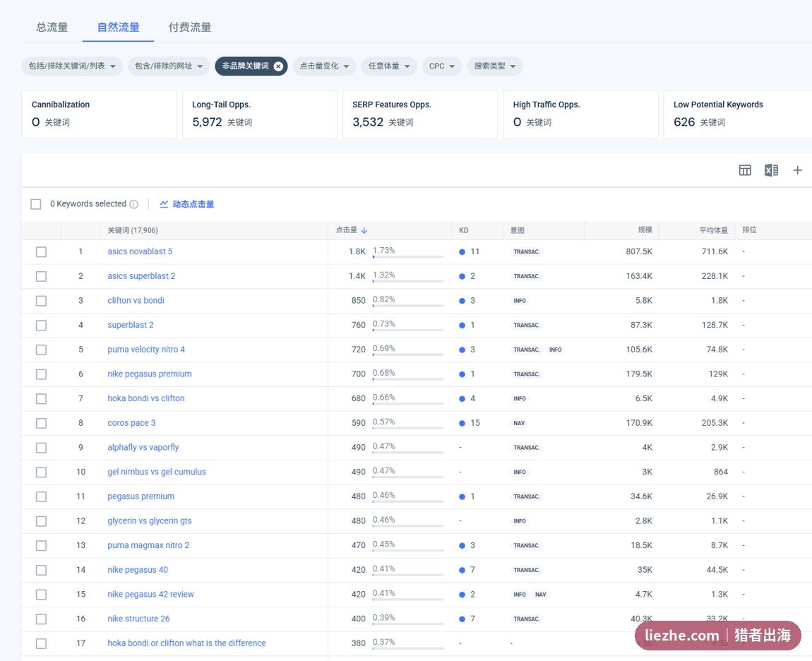This screenshot has width=812, height=661.
Task: Click the 排位 column header
Action: pos(749,230)
